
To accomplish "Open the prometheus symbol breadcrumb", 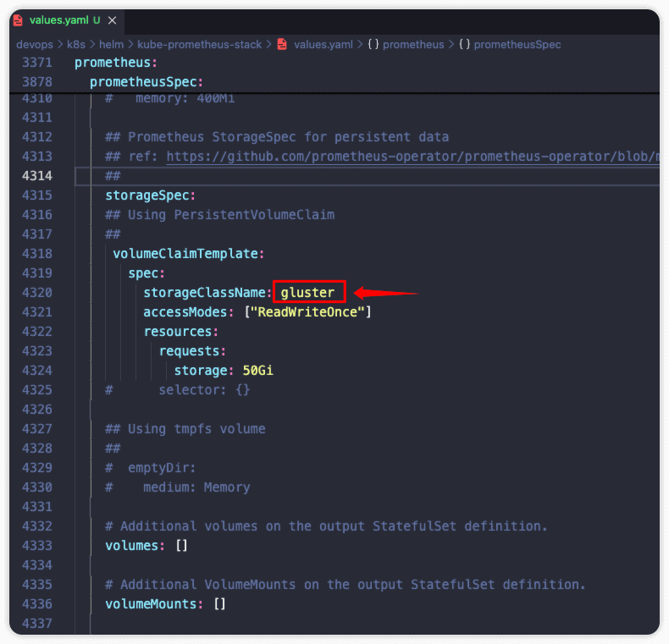I will pyautogui.click(x=413, y=44).
